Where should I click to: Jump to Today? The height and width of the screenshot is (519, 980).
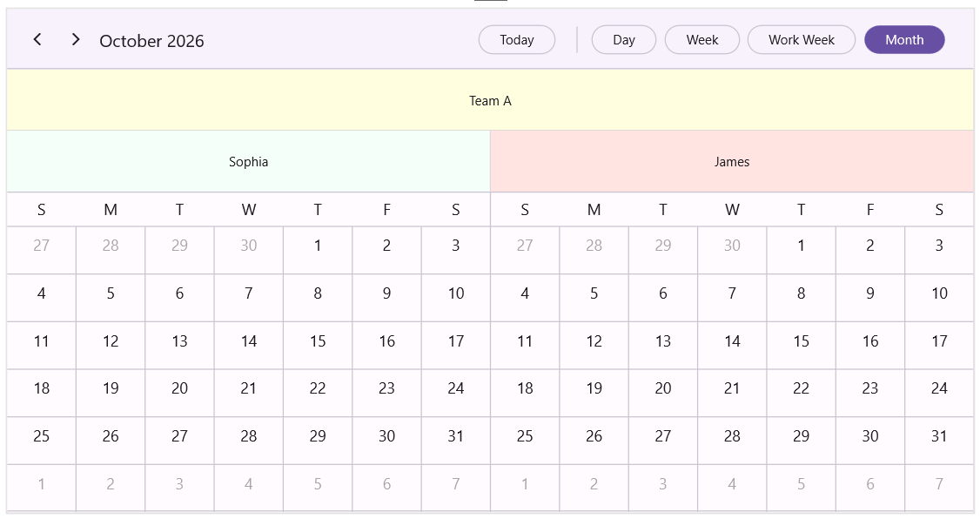tap(517, 39)
